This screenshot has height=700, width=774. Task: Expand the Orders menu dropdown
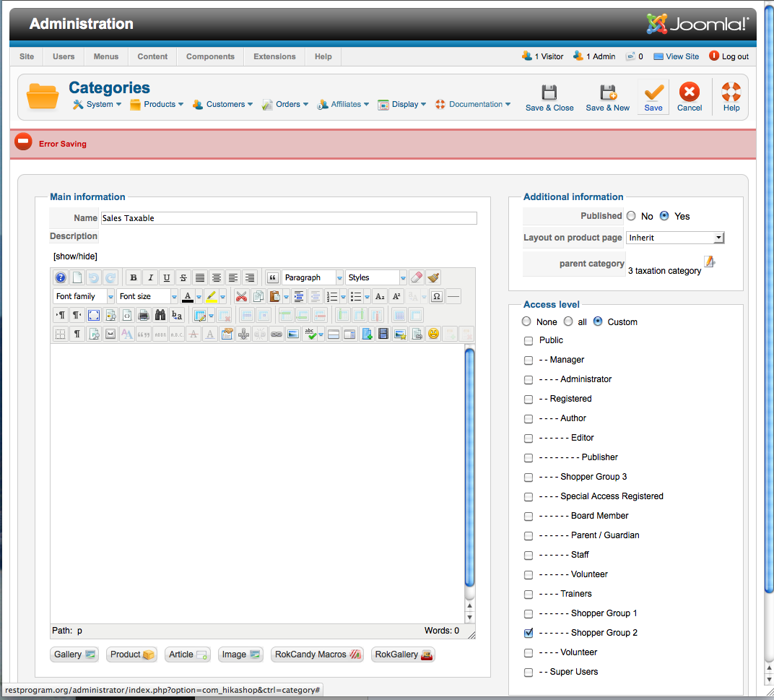285,104
